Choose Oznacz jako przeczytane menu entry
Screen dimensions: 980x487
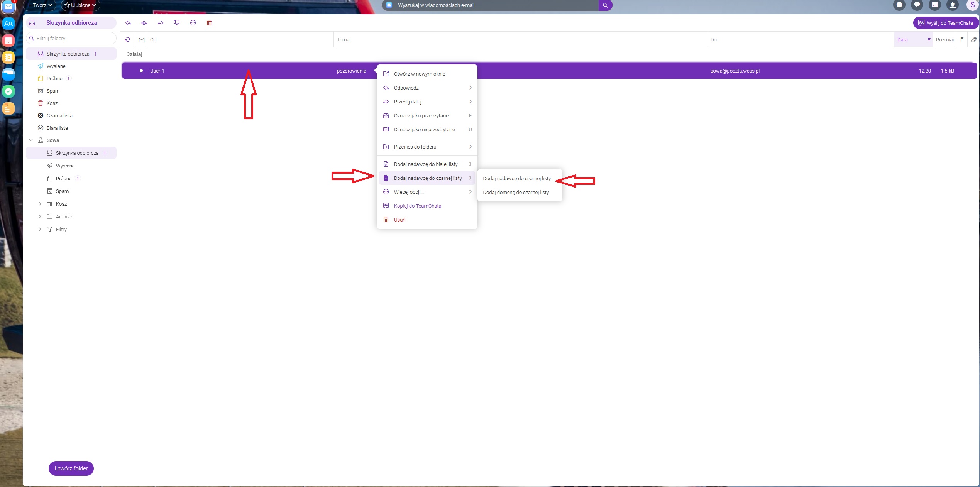click(421, 115)
